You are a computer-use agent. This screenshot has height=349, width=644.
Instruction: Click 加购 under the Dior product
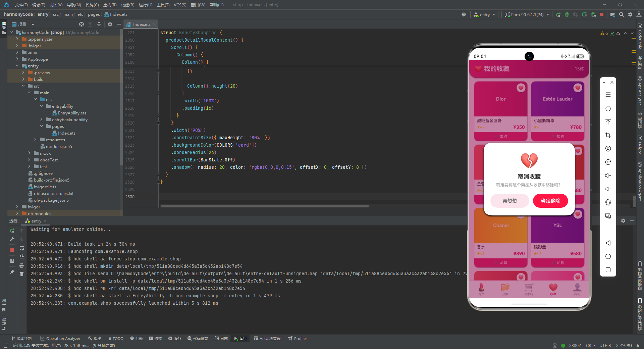tap(501, 137)
